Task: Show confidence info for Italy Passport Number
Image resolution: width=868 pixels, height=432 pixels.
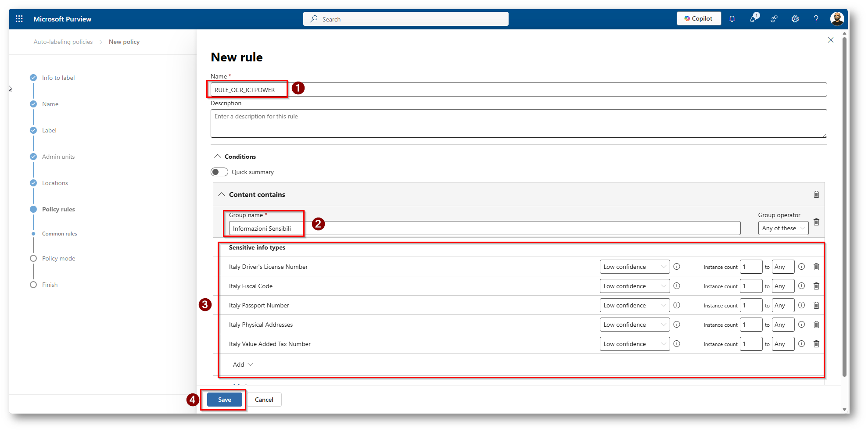Action: click(677, 305)
